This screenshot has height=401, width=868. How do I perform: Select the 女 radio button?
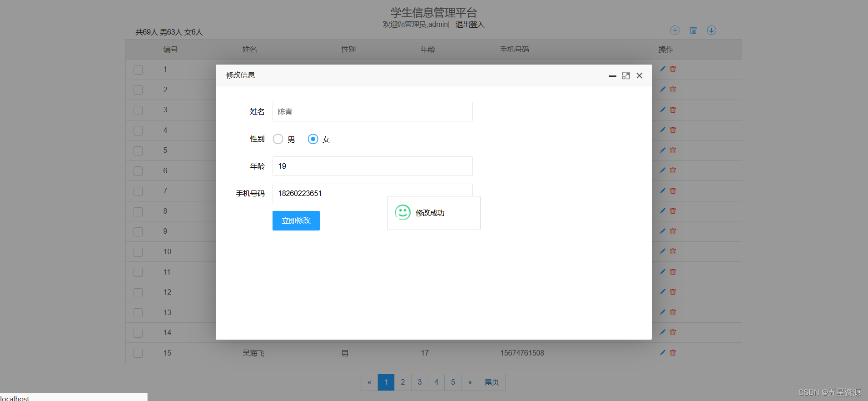[313, 139]
